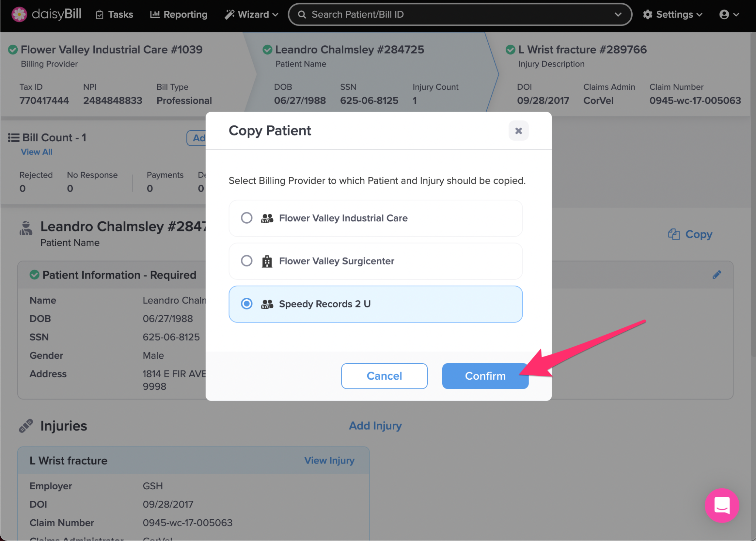This screenshot has width=756, height=541.
Task: Click the pencil edit icon for Patient Information
Action: coord(717,275)
